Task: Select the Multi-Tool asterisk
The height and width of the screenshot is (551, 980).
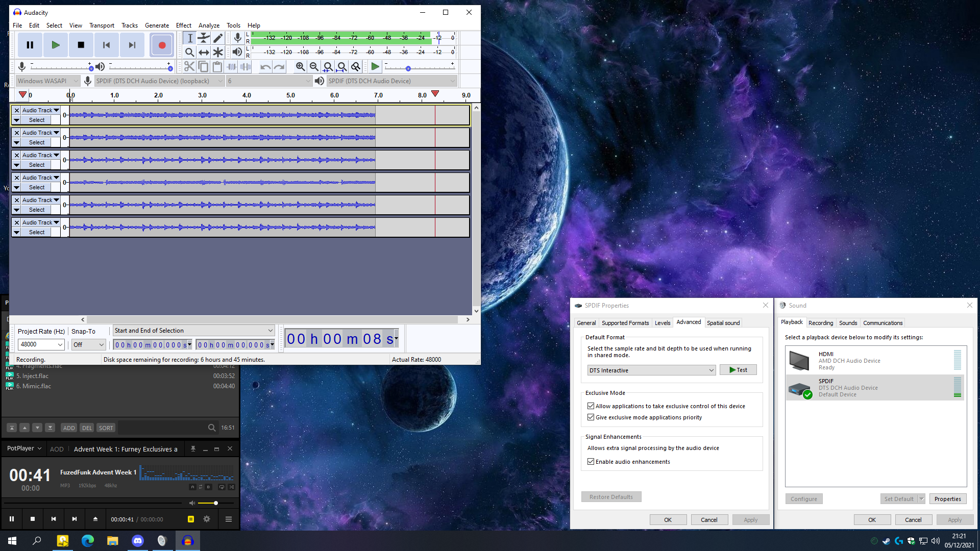Action: pos(218,52)
